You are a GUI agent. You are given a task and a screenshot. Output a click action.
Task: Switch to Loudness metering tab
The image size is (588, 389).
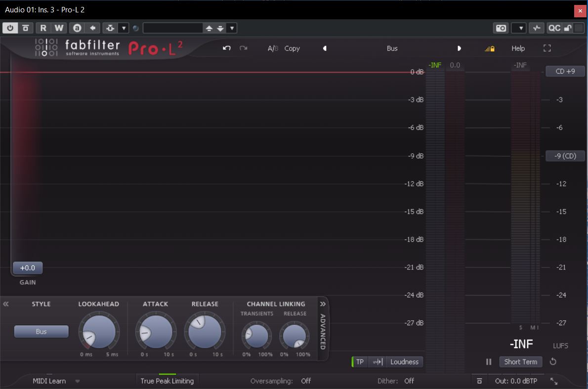(x=404, y=362)
